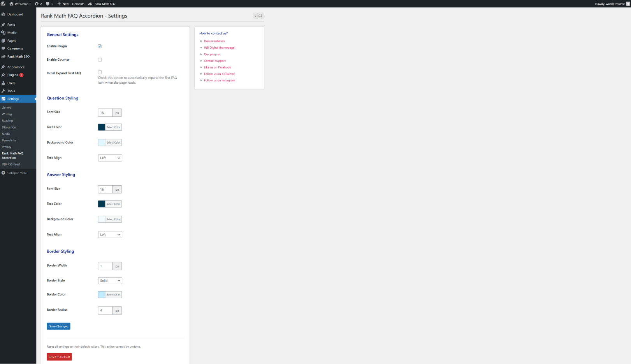Click the Elements item in admin bar
The width and height of the screenshot is (631, 364).
[78, 4]
